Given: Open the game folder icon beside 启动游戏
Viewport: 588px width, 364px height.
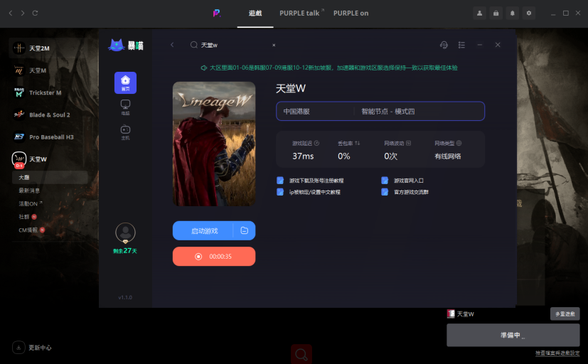Looking at the screenshot, I should (x=245, y=230).
